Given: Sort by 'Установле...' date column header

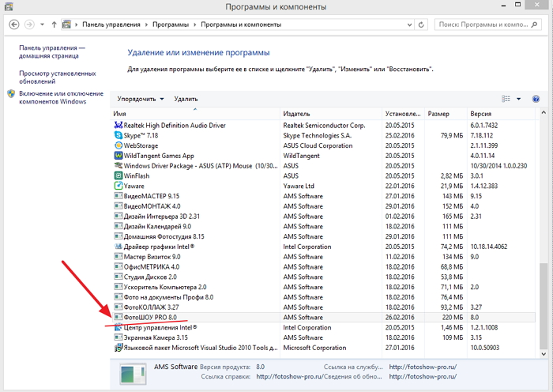Looking at the screenshot, I should [403, 114].
